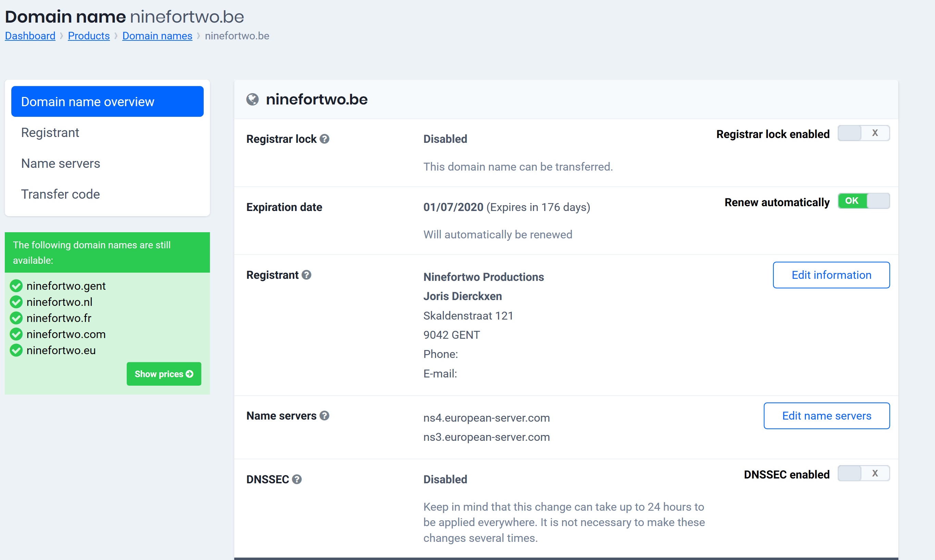Click 'This domain name can be transferred.' text
This screenshot has width=935, height=560.
518,166
